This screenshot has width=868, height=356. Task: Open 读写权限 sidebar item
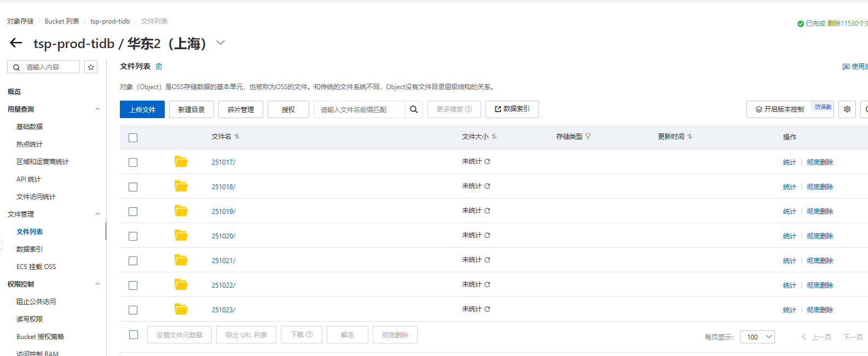click(x=30, y=319)
